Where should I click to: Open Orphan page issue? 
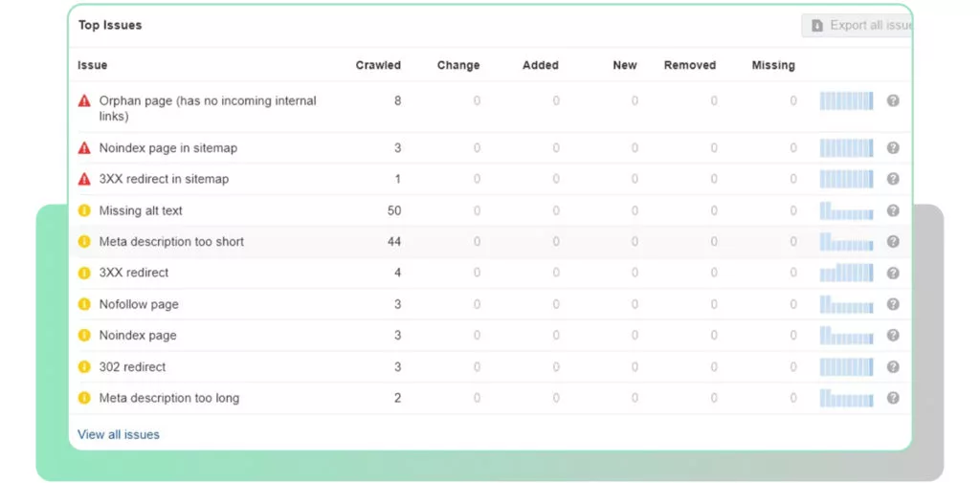208,108
